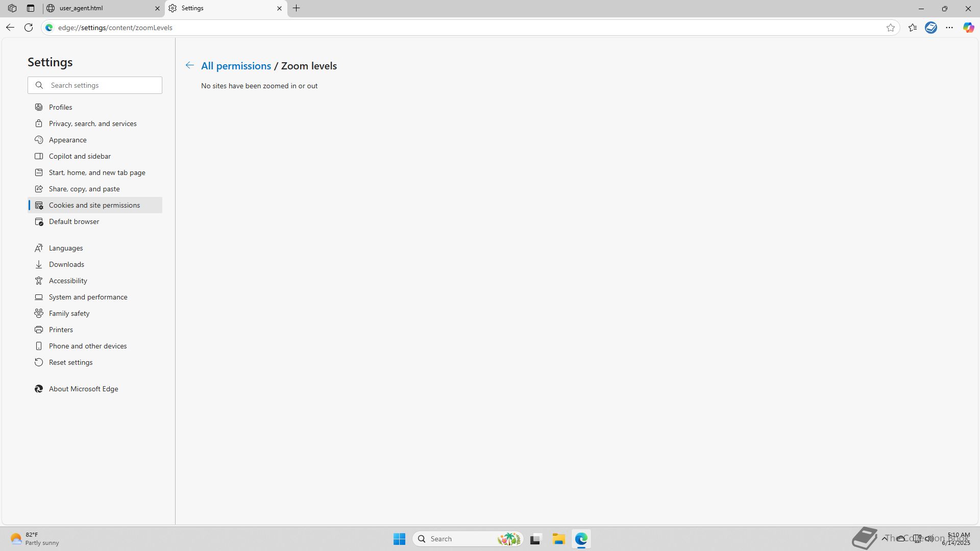Click the browser refresh icon
Screen dimensions: 980x551
[29, 28]
